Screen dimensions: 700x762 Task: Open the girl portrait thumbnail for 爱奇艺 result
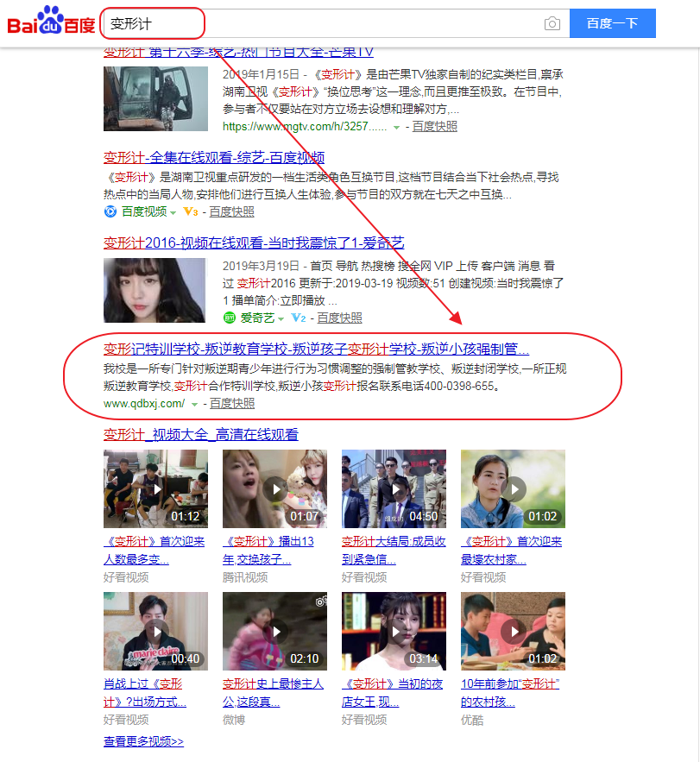pyautogui.click(x=155, y=290)
